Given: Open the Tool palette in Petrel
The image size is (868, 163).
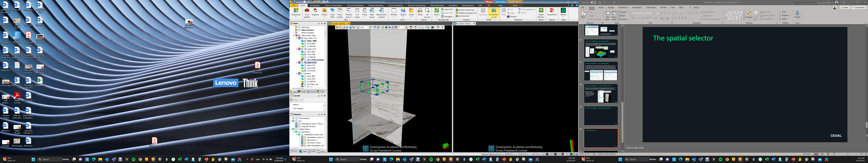Looking at the screenshot, I should pos(307,13).
